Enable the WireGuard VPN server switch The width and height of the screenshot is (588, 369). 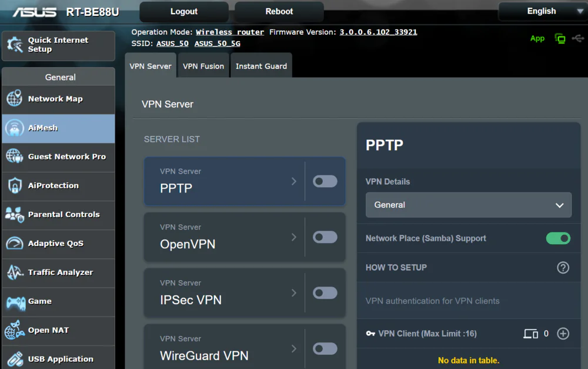coord(325,349)
